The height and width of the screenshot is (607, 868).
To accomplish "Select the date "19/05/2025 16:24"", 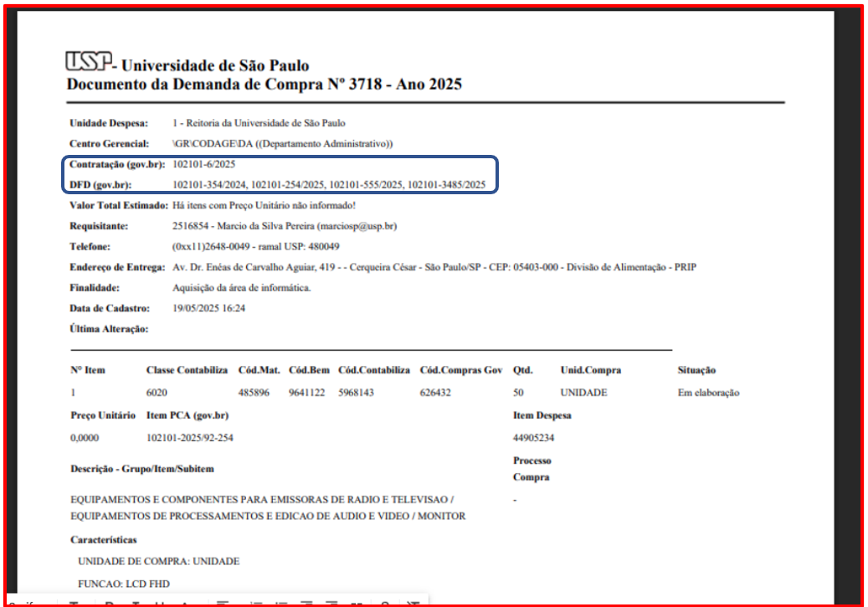I will pos(208,308).
